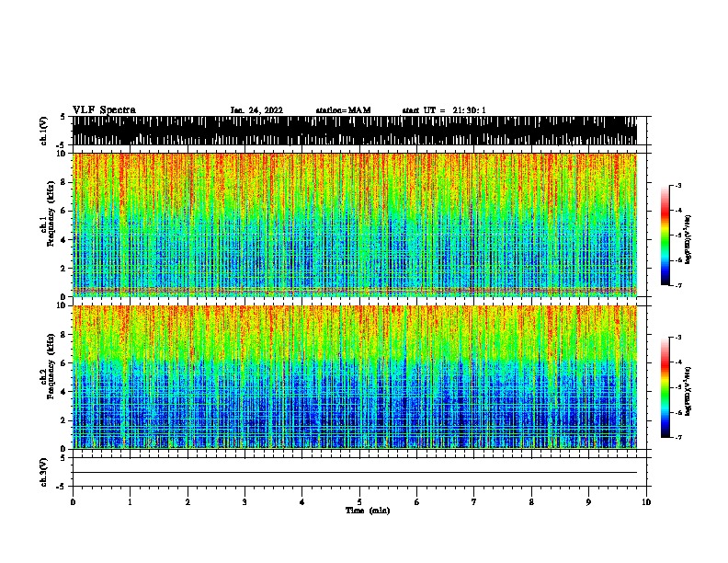728x563 pixels.
Task: Click the "-3" label on ch.1 colorbar
Action: pyautogui.click(x=677, y=185)
